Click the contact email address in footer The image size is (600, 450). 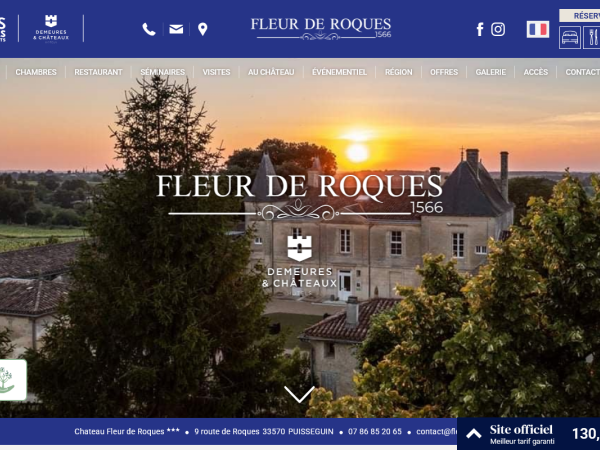pos(437,432)
